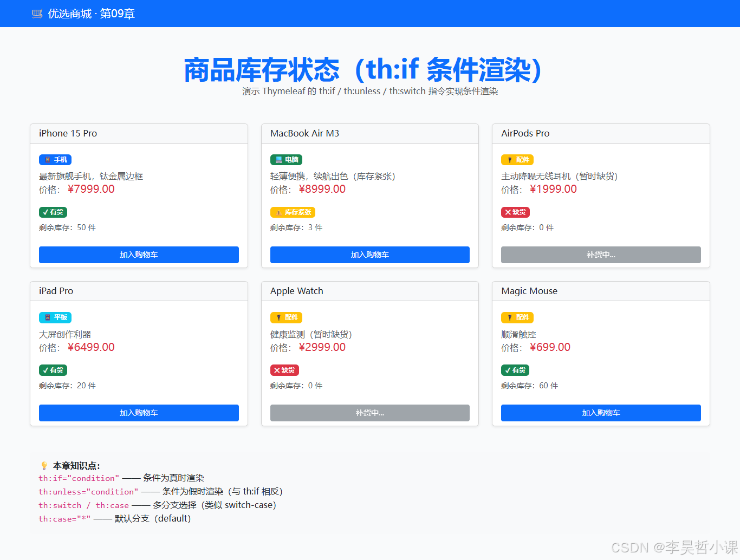Click the 剩余库存：50 件 text
Image resolution: width=740 pixels, height=560 pixels.
pos(67,227)
